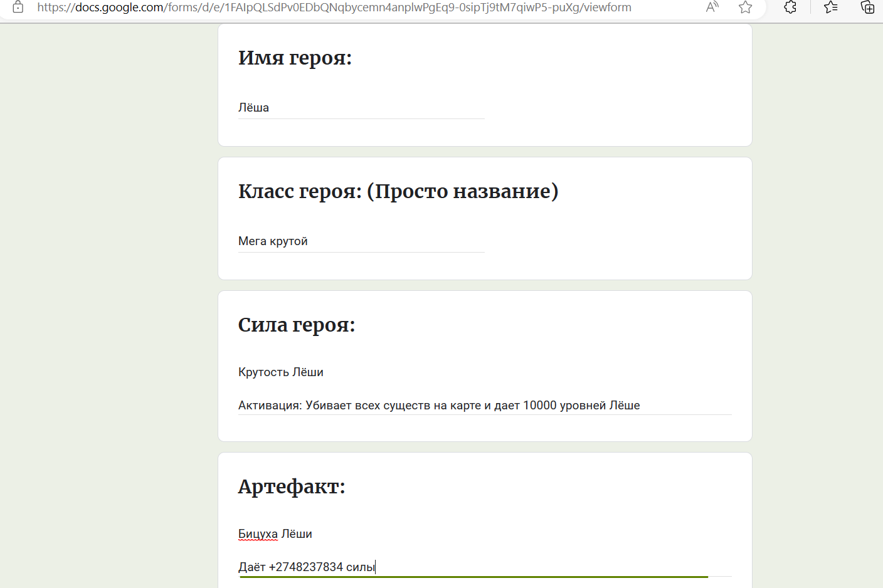This screenshot has height=588, width=883.
Task: Start Read aloud from the address bar
Action: tap(712, 8)
